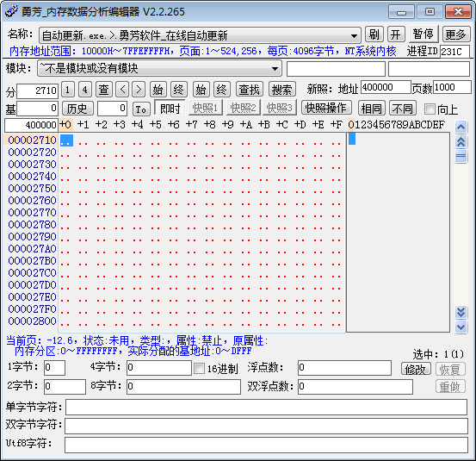The image size is (476, 461).
Task: Click the '4' byte button
Action: click(x=85, y=90)
